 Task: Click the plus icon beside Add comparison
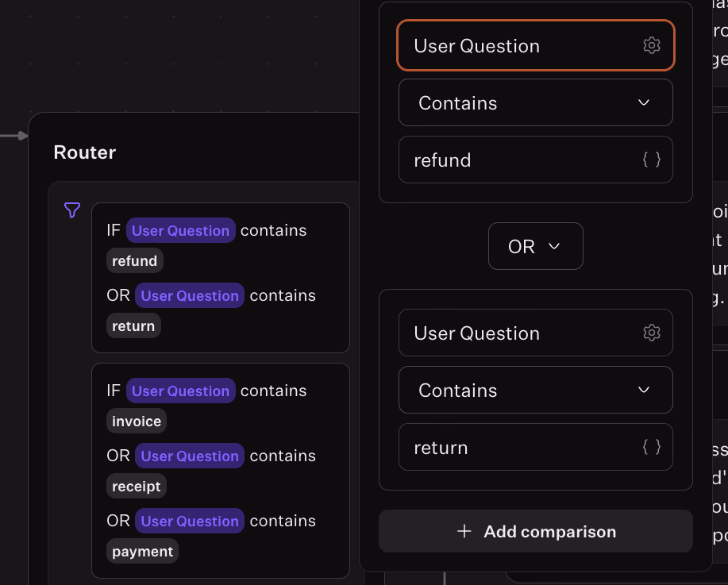click(x=464, y=532)
